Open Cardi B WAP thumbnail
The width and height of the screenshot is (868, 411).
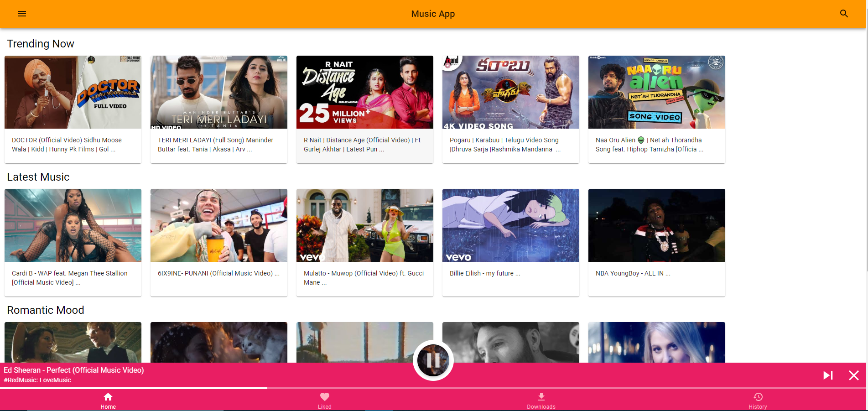tap(73, 225)
